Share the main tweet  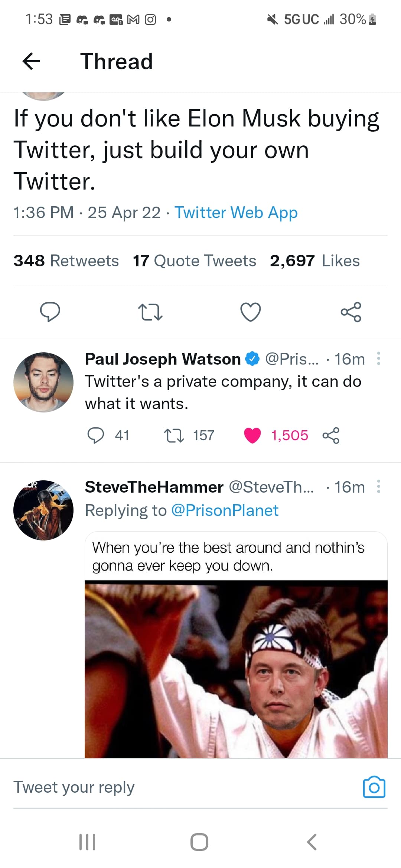[x=351, y=312]
